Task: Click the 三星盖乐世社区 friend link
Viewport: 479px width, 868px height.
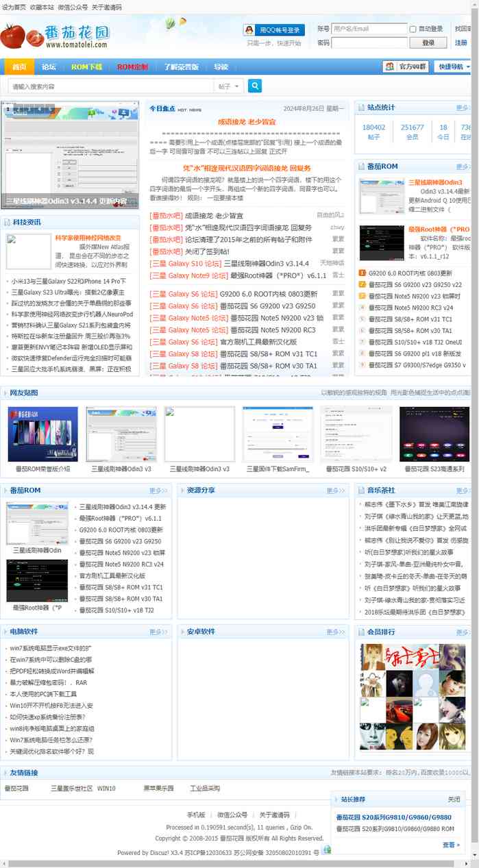Action: click(71, 789)
